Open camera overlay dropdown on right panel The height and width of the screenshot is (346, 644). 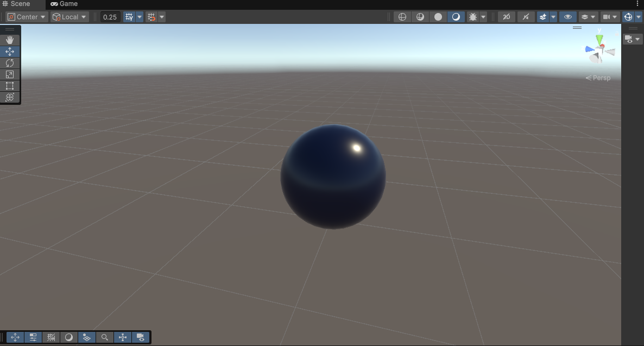pyautogui.click(x=633, y=39)
